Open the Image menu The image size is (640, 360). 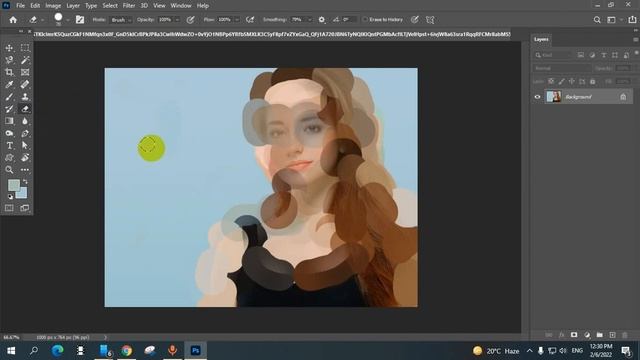coord(53,6)
